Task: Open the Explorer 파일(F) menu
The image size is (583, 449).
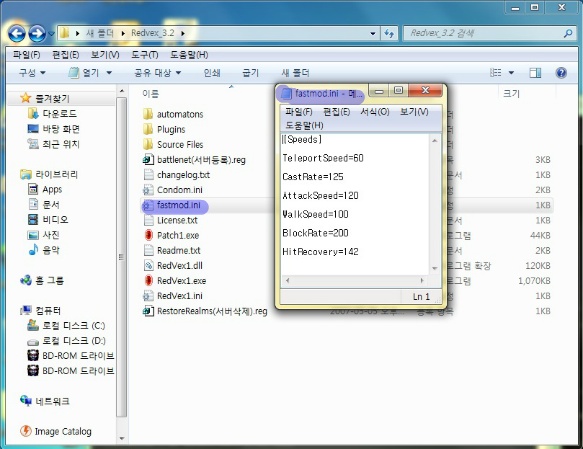Action: point(26,55)
